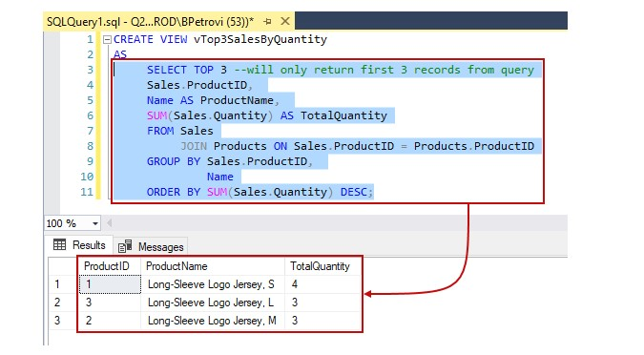Image resolution: width=644 pixels, height=355 pixels.
Task: Pin the SQLQuery1.sql tab
Action: click(x=267, y=21)
